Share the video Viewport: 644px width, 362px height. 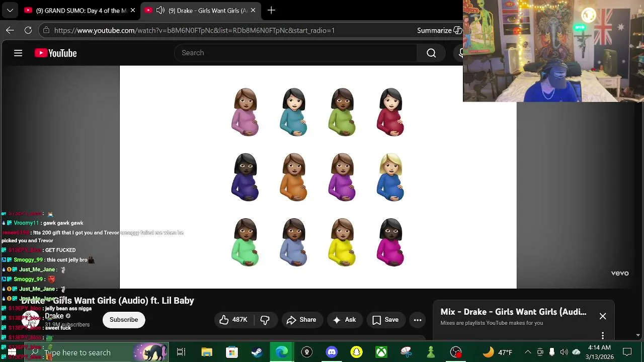click(301, 320)
